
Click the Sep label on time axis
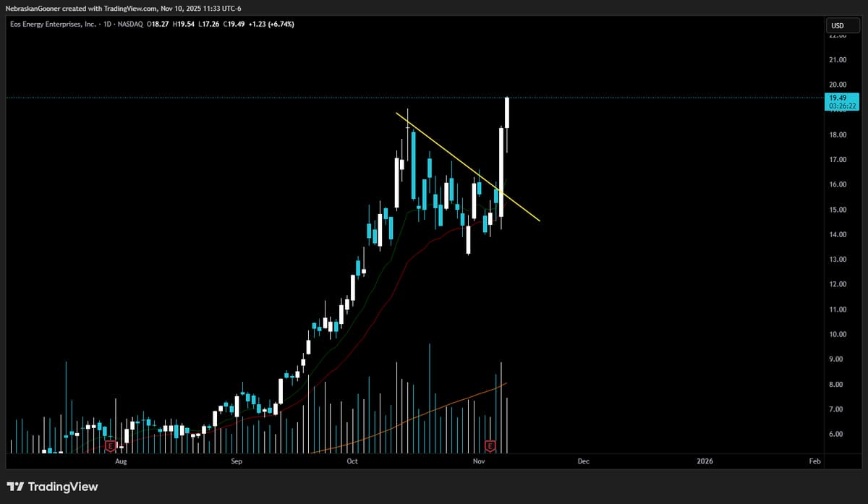(x=237, y=461)
